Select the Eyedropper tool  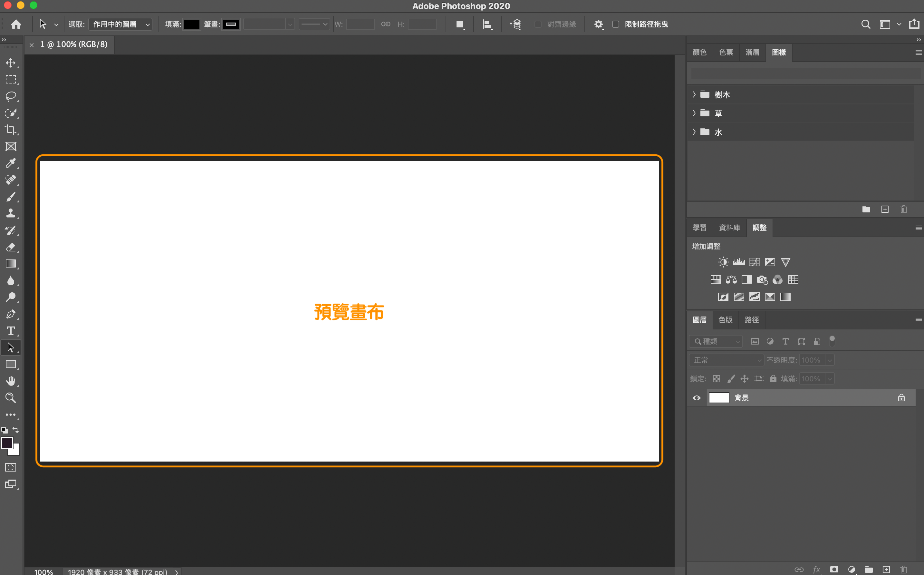click(x=11, y=163)
